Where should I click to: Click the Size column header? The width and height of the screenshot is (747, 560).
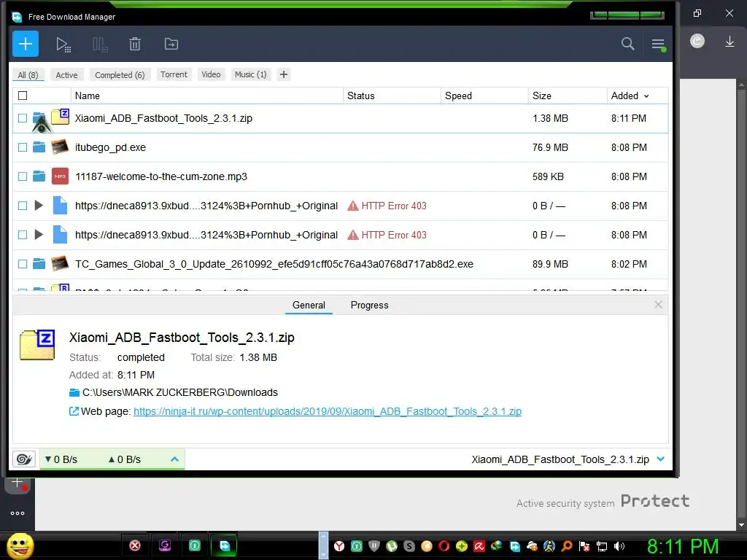point(568,96)
